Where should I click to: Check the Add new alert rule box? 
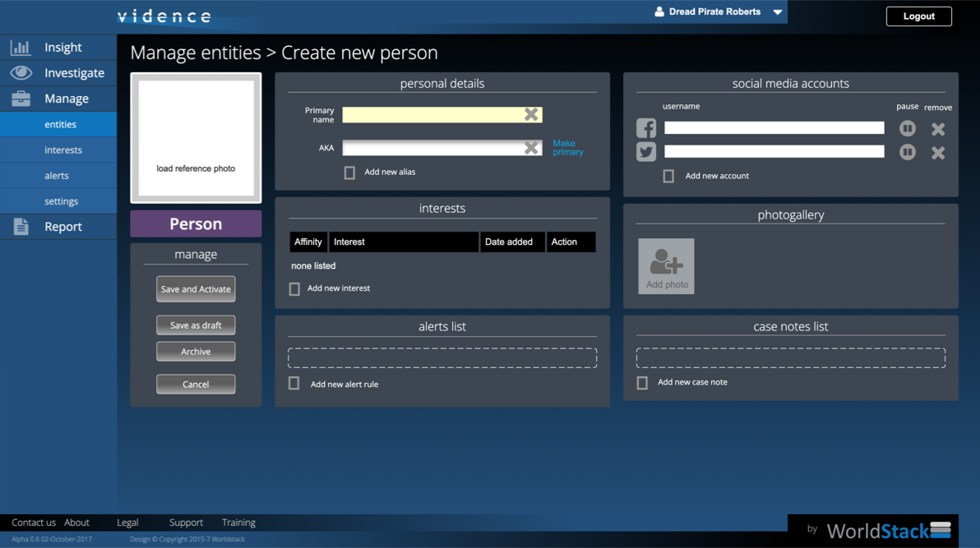pos(294,384)
